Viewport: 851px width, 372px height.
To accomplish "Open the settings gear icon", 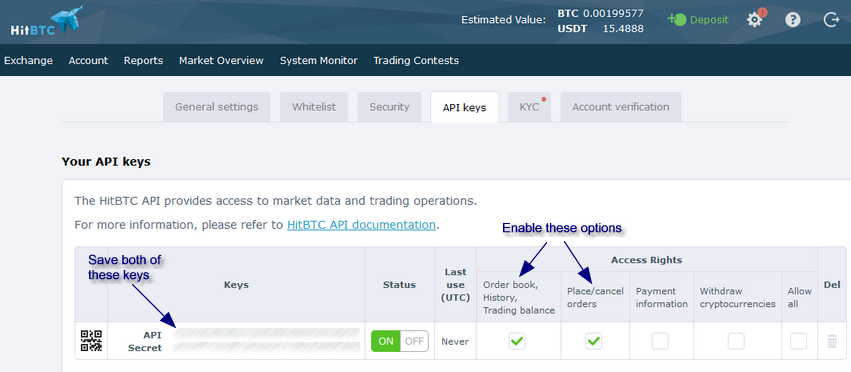I will 754,20.
